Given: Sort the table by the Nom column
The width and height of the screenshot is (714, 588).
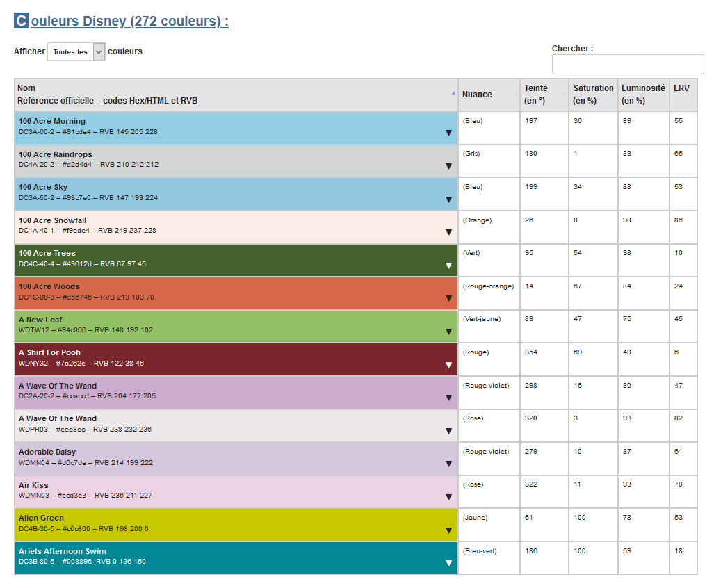Looking at the screenshot, I should click(233, 94).
